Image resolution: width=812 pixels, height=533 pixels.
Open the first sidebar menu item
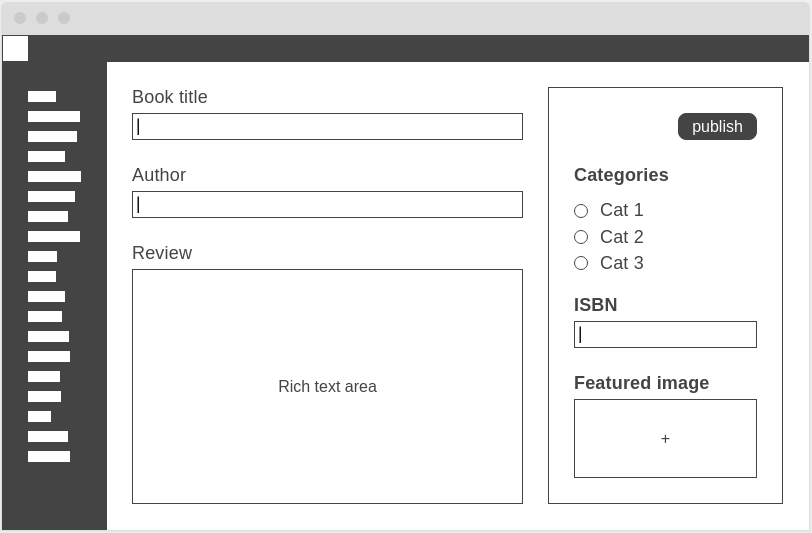[x=42, y=96]
